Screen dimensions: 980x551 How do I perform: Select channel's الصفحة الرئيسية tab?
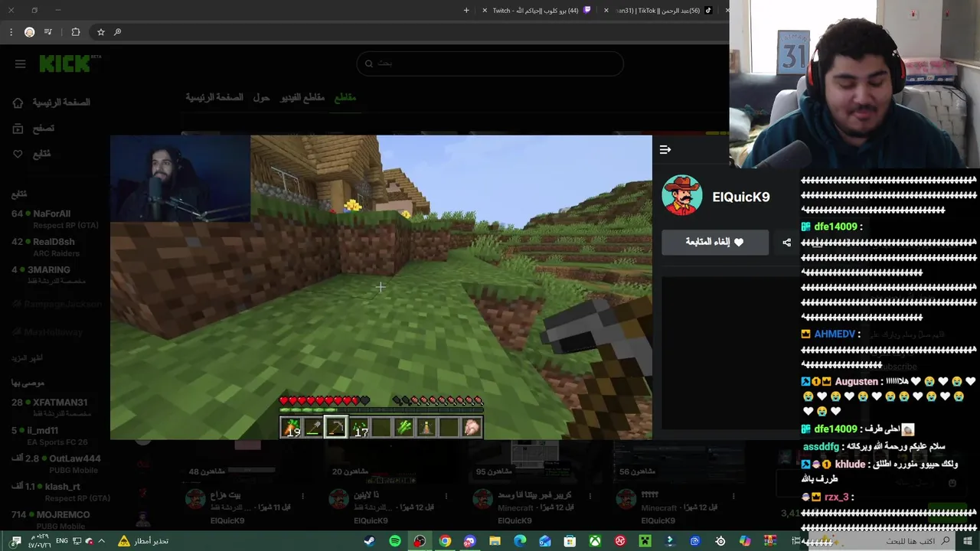coord(214,97)
